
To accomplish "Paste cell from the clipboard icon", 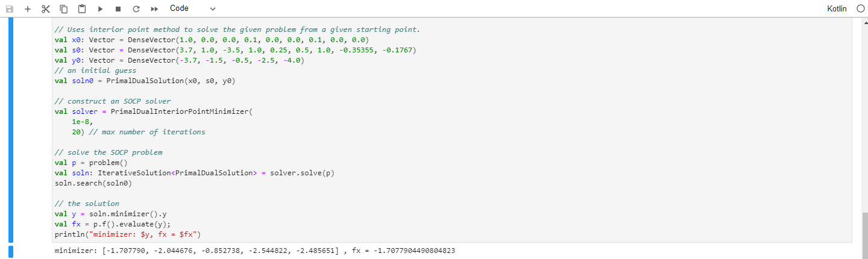I will coord(82,9).
